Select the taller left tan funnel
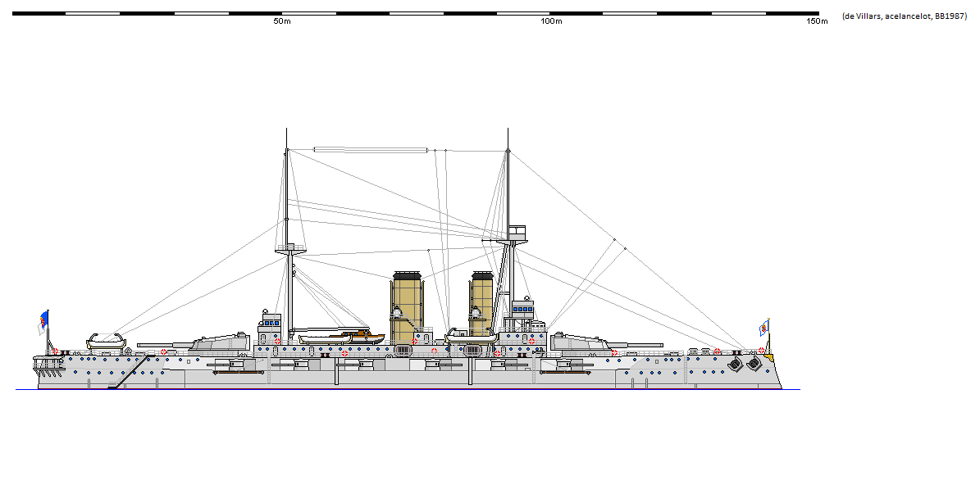 (x=407, y=307)
